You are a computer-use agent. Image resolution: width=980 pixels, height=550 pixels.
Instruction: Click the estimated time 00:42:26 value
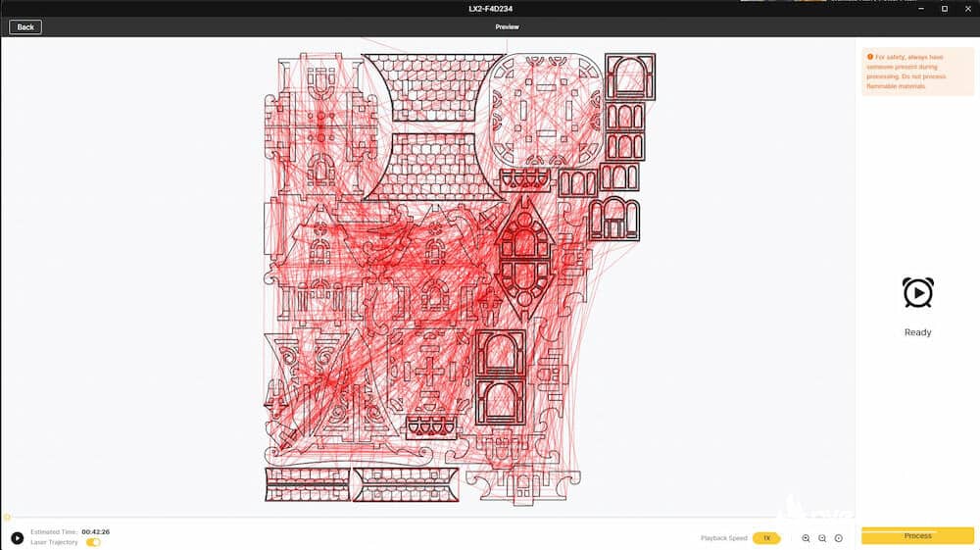point(96,532)
